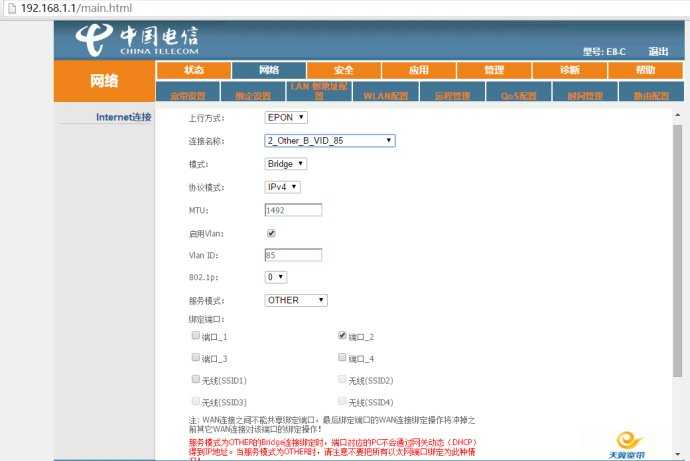The image size is (690, 461).
Task: Select Internet连接 in the left sidebar
Action: (124, 117)
